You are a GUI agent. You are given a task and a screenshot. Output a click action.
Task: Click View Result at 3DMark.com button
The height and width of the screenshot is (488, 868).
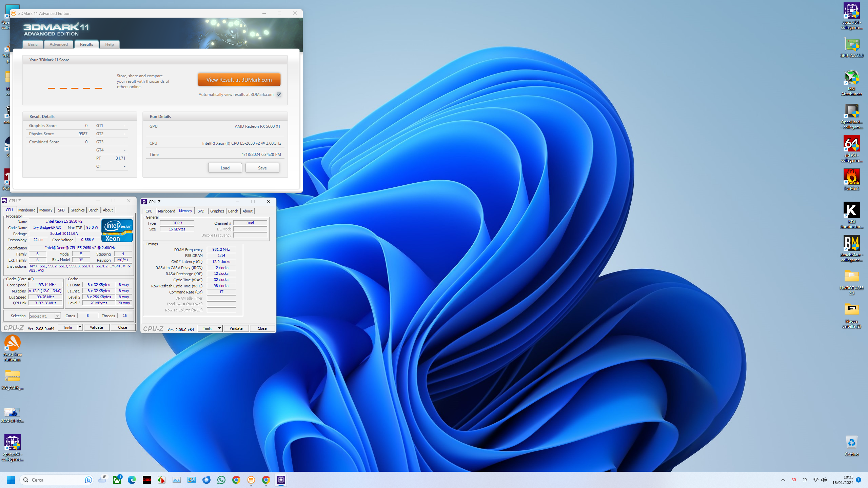pyautogui.click(x=239, y=80)
